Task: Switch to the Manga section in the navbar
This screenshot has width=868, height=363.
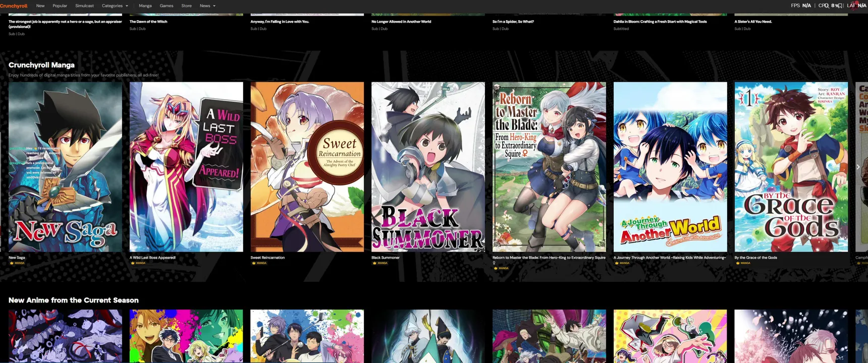Action: pos(145,6)
